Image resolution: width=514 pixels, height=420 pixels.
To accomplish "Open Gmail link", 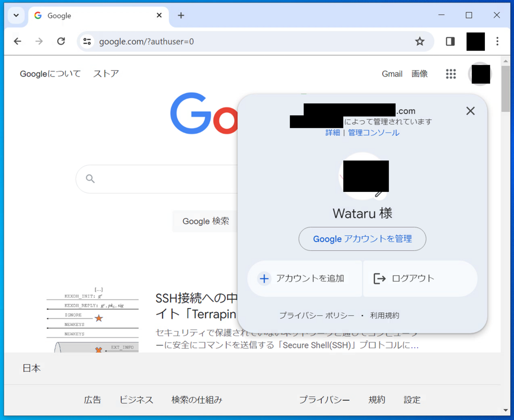I will coord(392,74).
